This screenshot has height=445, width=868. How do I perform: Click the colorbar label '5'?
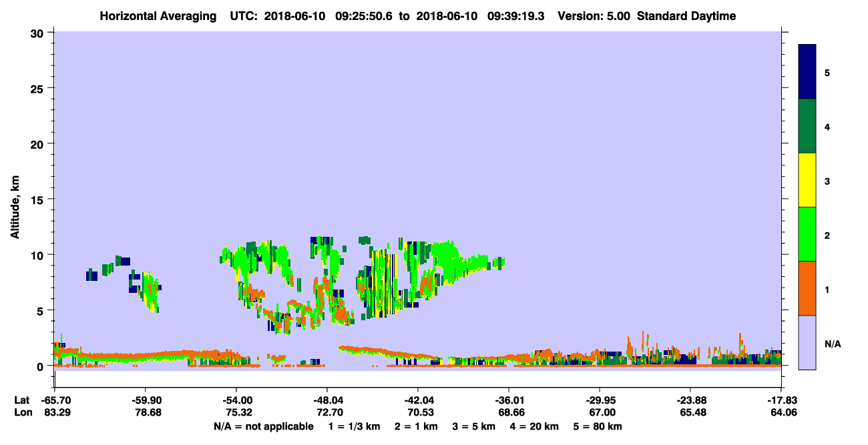pos(827,72)
